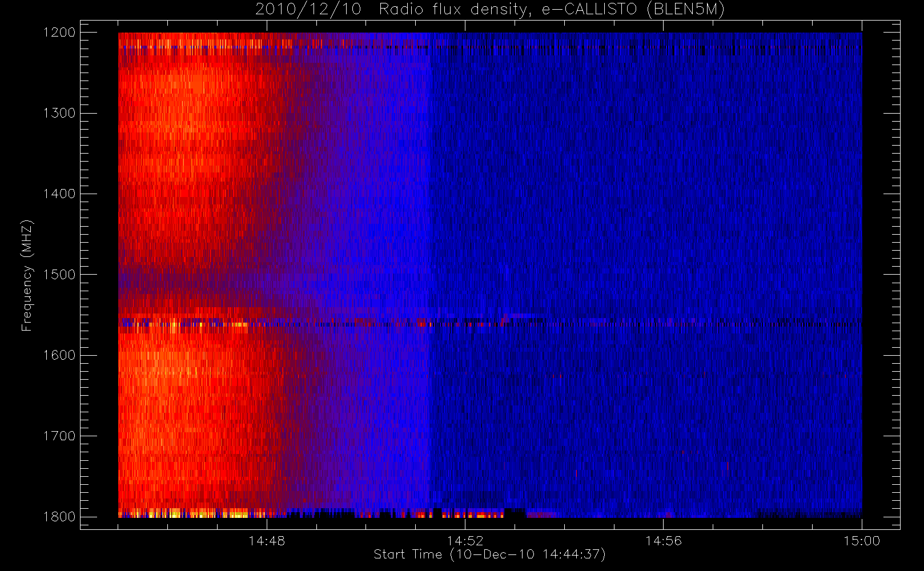Click the 1500 frequency tick label
Image resolution: width=924 pixels, height=571 pixels.
pos(59,275)
